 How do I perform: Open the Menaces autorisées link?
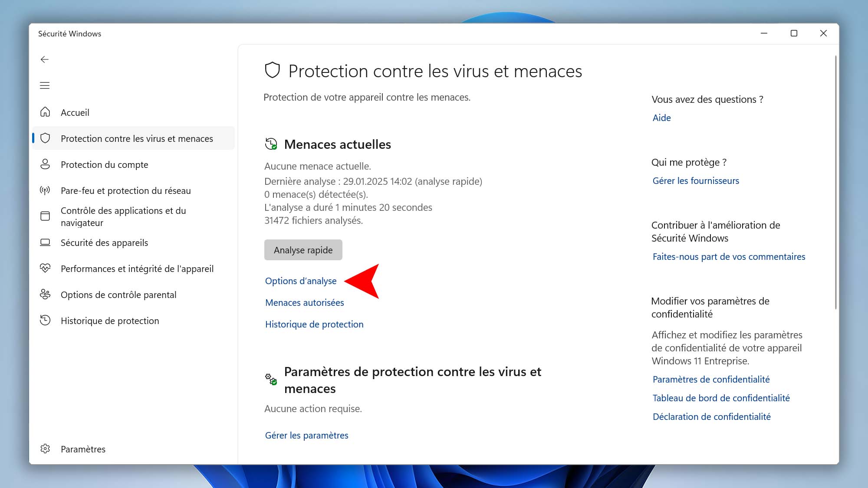(x=305, y=302)
